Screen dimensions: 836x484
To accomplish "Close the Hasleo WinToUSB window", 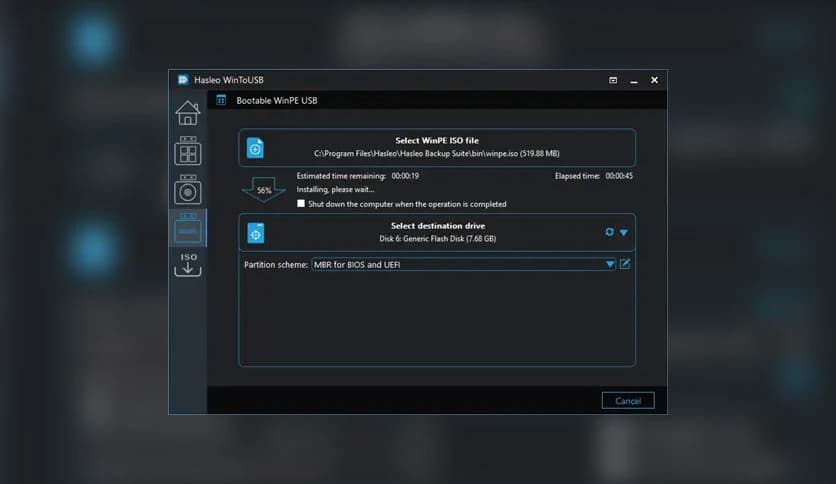I will (x=654, y=80).
